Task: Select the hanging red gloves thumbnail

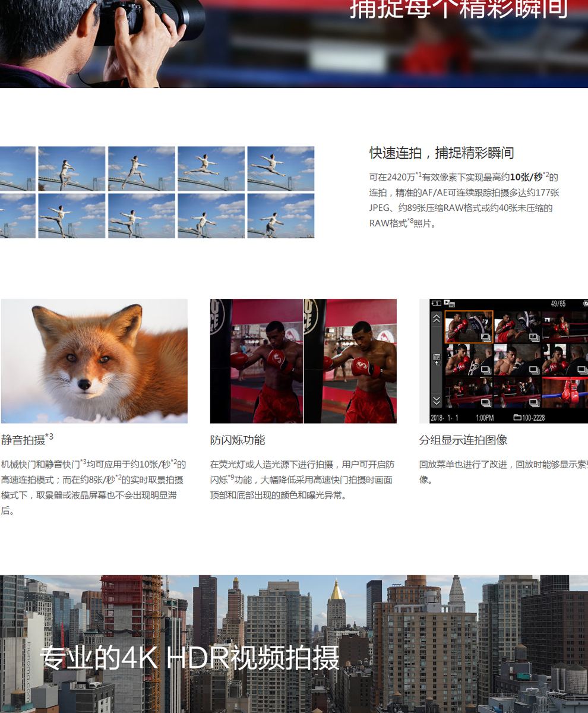Action: pyautogui.click(x=565, y=392)
